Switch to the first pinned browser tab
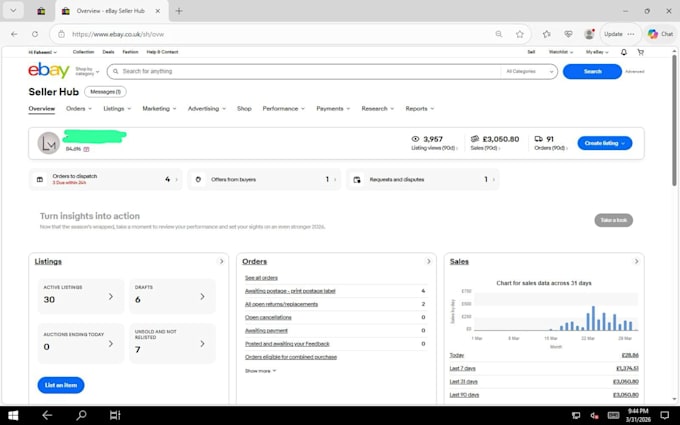 click(x=41, y=11)
